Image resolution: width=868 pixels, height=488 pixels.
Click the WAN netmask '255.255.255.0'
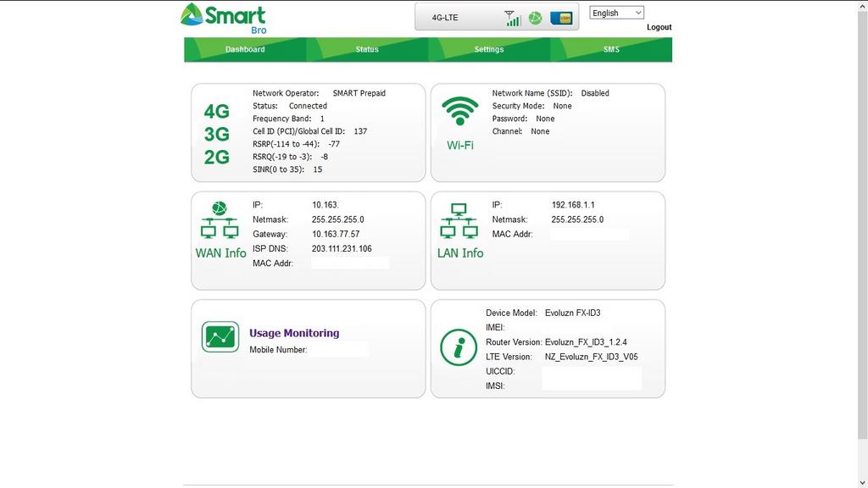click(x=337, y=219)
